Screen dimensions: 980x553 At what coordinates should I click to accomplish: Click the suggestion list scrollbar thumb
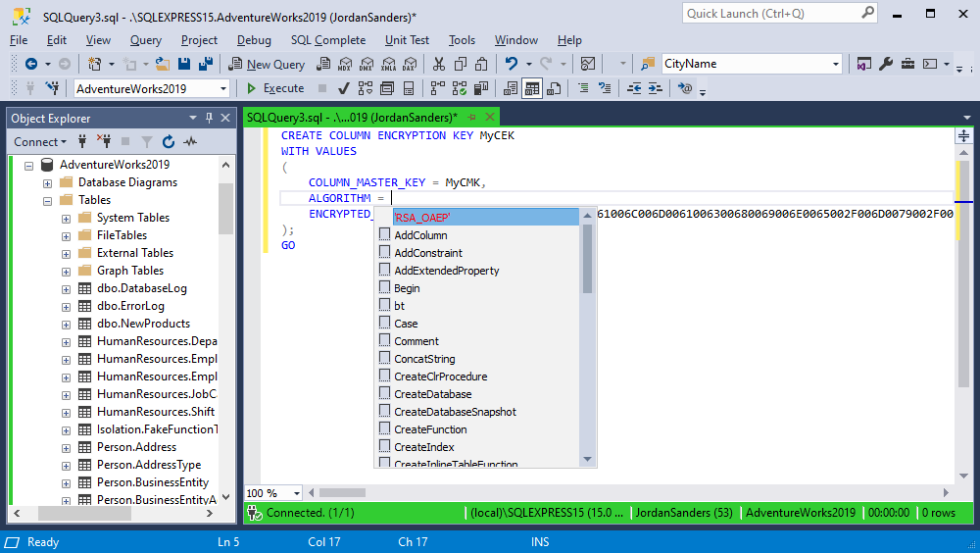(587, 259)
